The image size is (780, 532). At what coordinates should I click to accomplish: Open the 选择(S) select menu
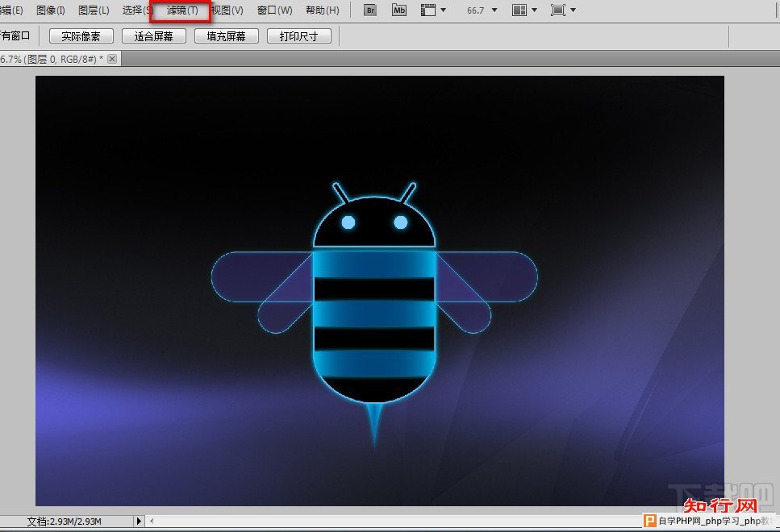pyautogui.click(x=137, y=10)
